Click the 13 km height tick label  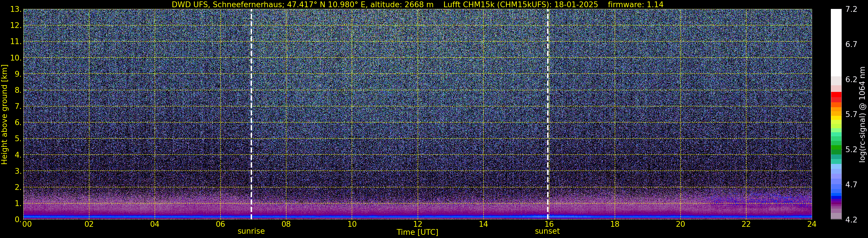(x=16, y=10)
